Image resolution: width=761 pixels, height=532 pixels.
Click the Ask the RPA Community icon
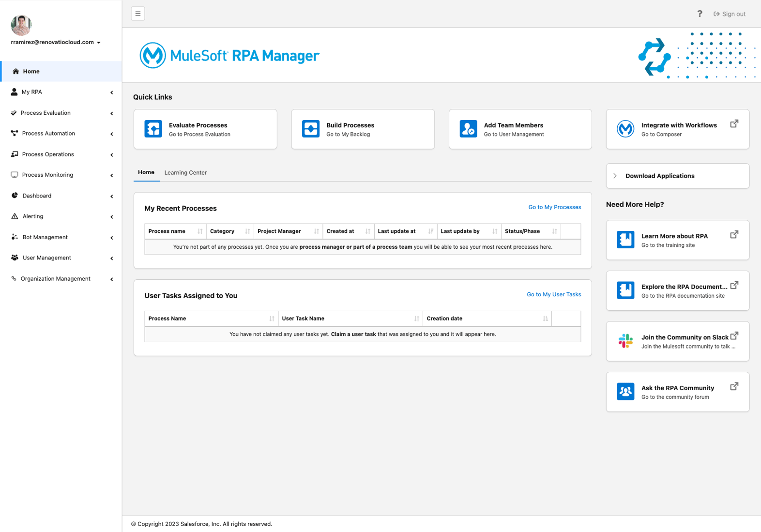[x=625, y=392]
